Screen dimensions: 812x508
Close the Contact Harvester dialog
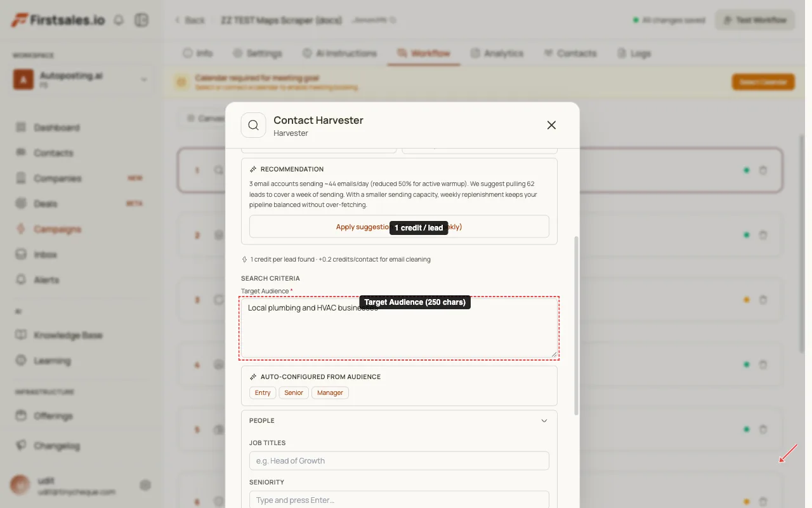pyautogui.click(x=551, y=125)
